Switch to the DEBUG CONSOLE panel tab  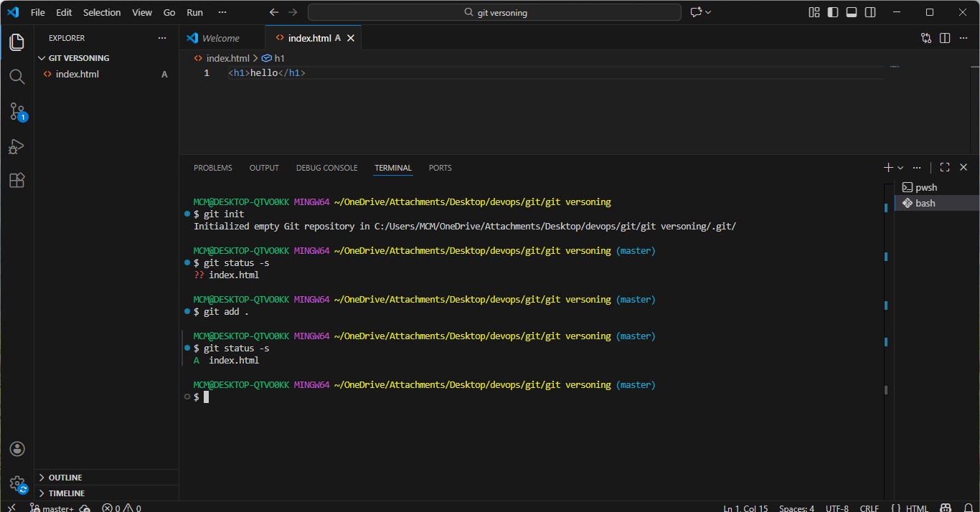pos(326,168)
